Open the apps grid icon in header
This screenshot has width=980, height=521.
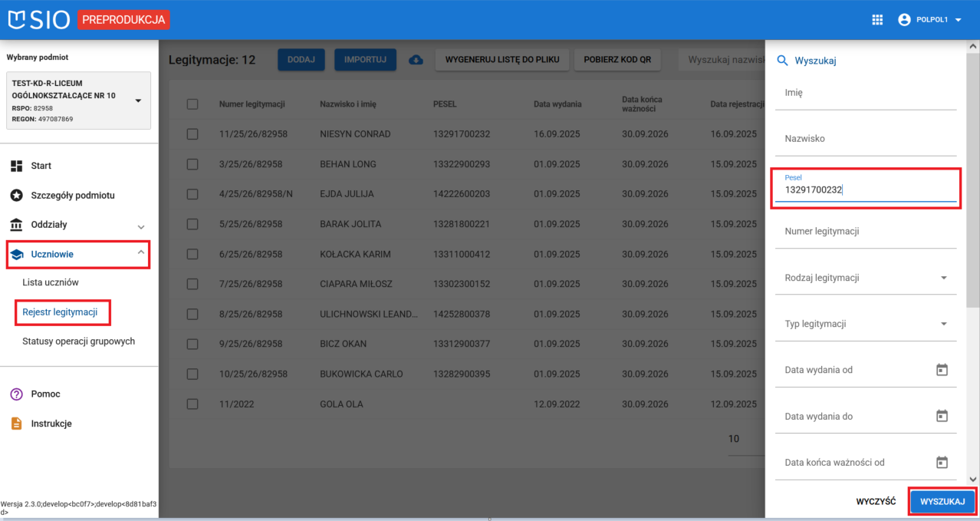[x=877, y=20]
